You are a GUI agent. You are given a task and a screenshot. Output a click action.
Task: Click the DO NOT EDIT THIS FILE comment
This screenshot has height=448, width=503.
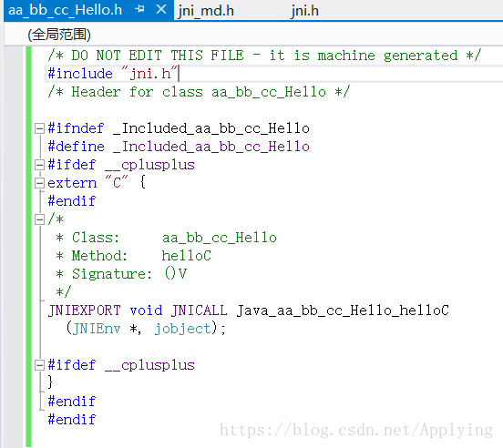click(264, 56)
